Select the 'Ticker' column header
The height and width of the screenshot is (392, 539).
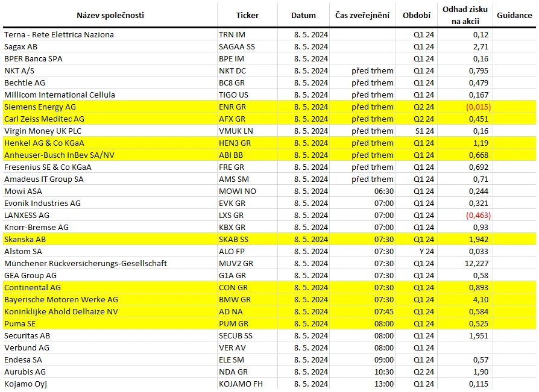(247, 16)
